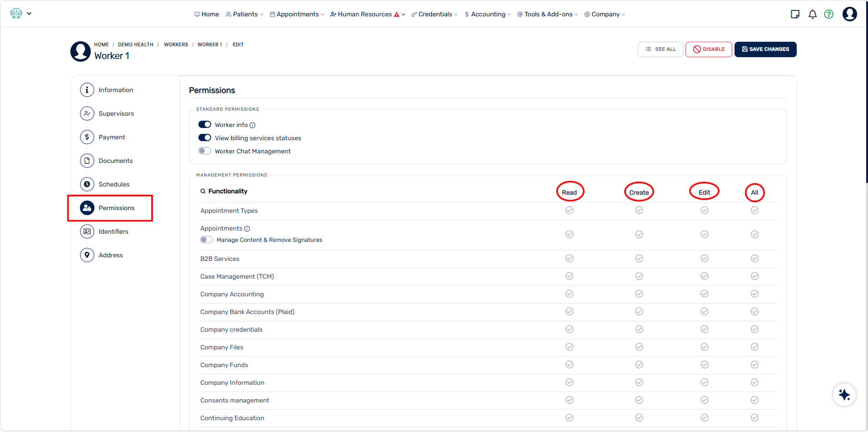Enable the Worker Chat Management toggle
The height and width of the screenshot is (432, 868).
205,151
